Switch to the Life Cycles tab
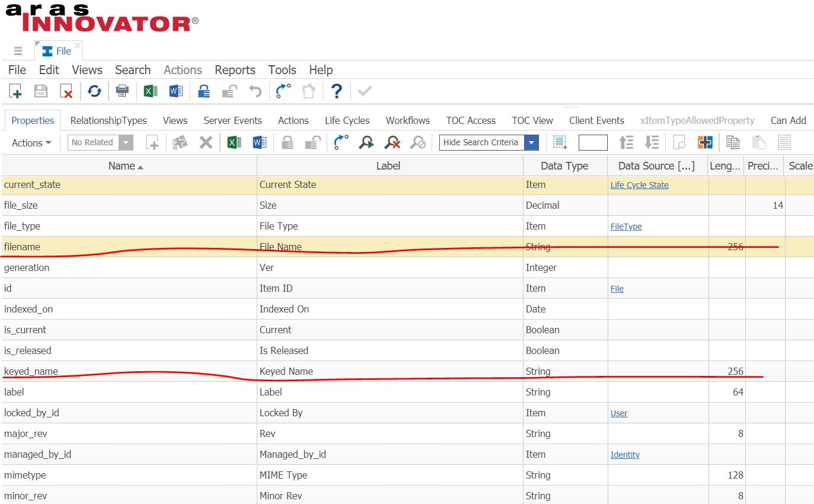 click(x=347, y=120)
